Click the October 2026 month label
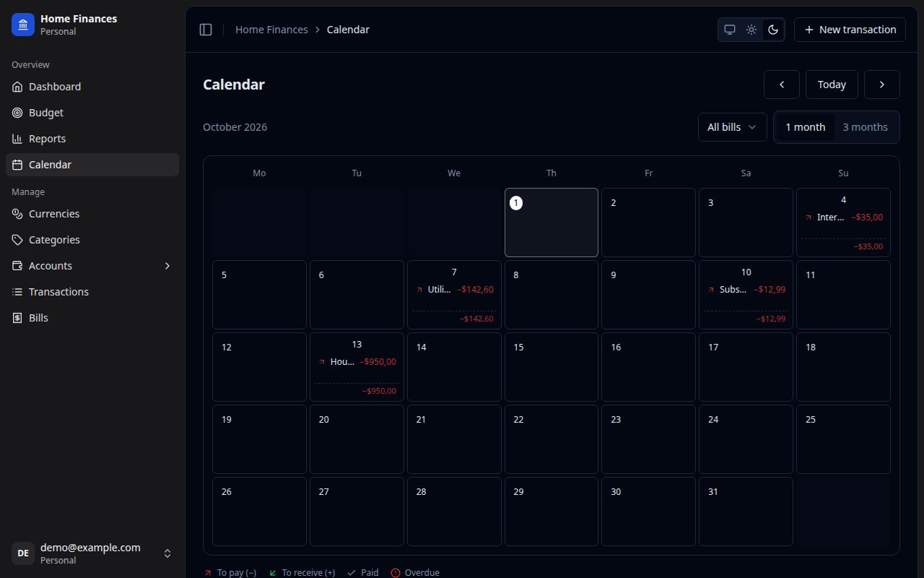The image size is (924, 578). click(x=235, y=127)
